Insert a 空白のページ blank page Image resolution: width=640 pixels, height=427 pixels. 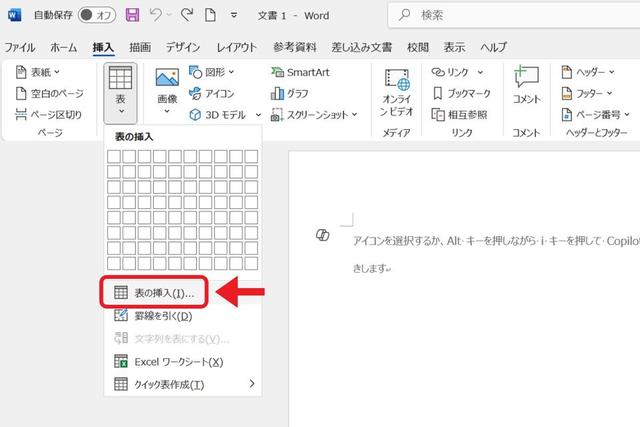49,93
